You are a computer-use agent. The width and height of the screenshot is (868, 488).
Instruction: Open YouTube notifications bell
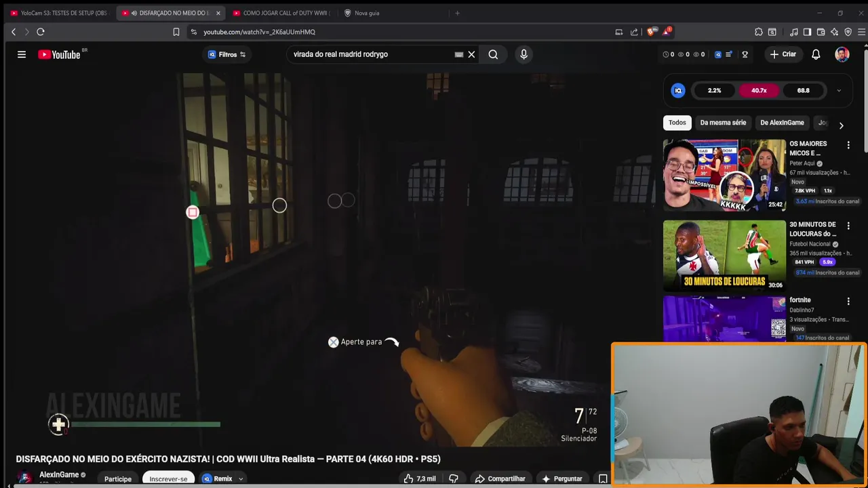816,54
